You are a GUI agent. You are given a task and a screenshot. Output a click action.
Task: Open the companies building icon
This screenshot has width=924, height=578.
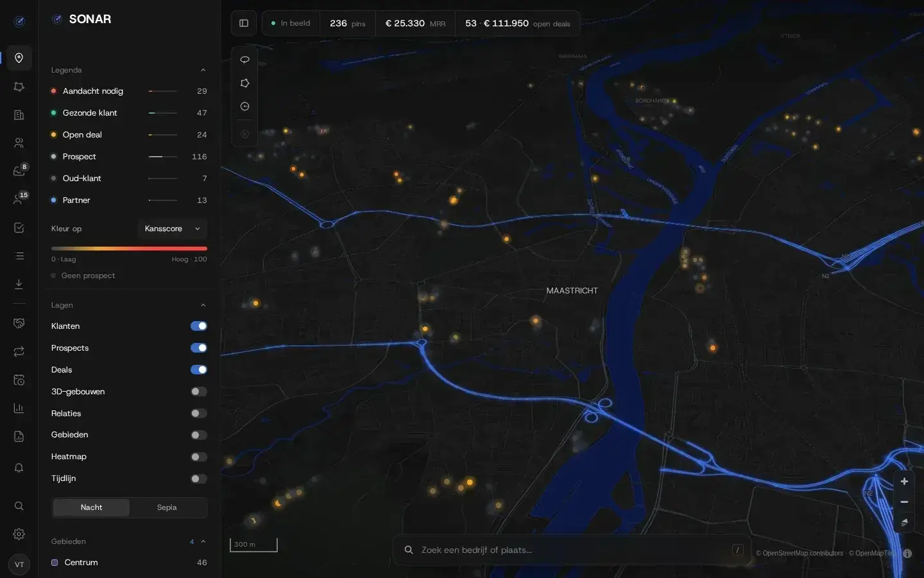pos(19,115)
